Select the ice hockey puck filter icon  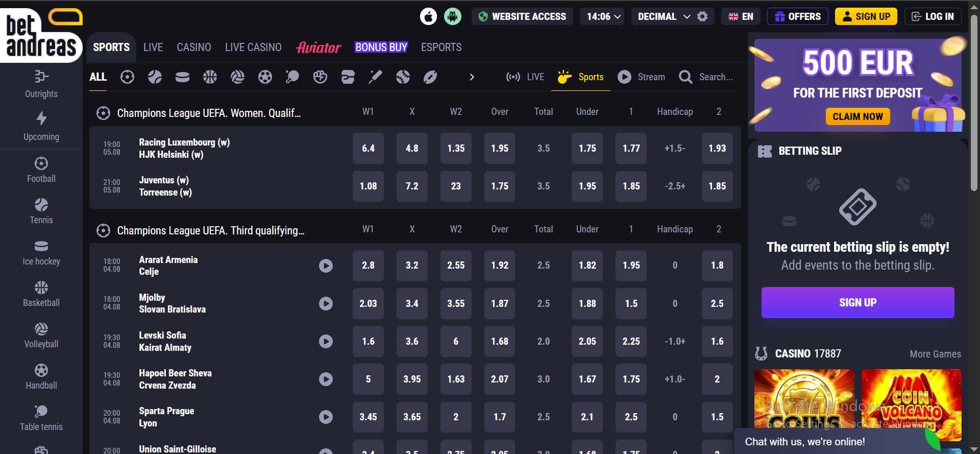click(x=182, y=77)
